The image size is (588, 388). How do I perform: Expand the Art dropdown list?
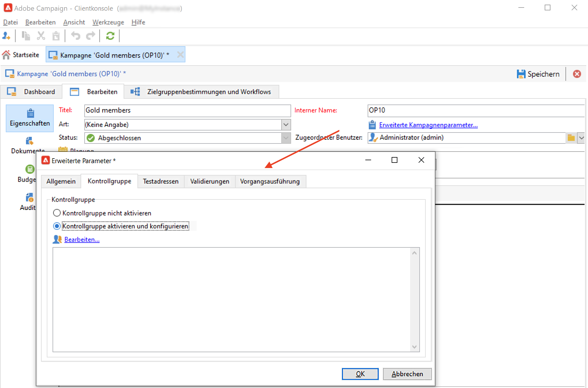click(286, 125)
